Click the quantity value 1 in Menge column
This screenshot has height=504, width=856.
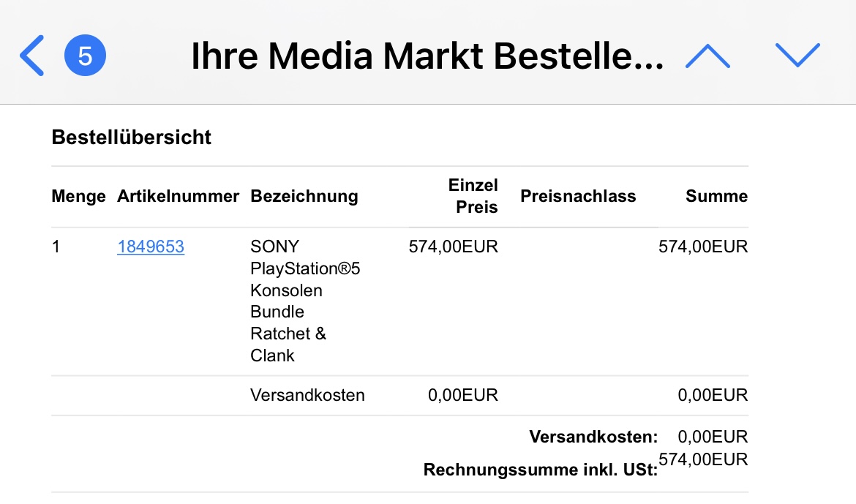click(x=56, y=247)
